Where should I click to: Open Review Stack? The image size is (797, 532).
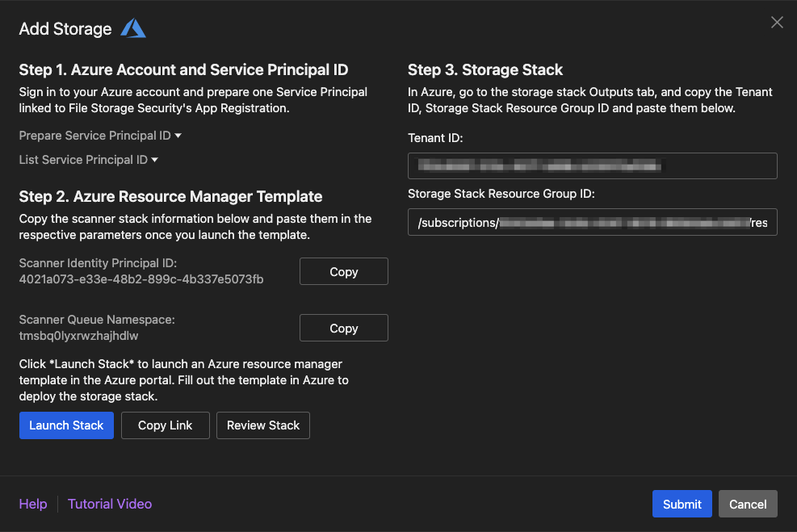(x=262, y=425)
